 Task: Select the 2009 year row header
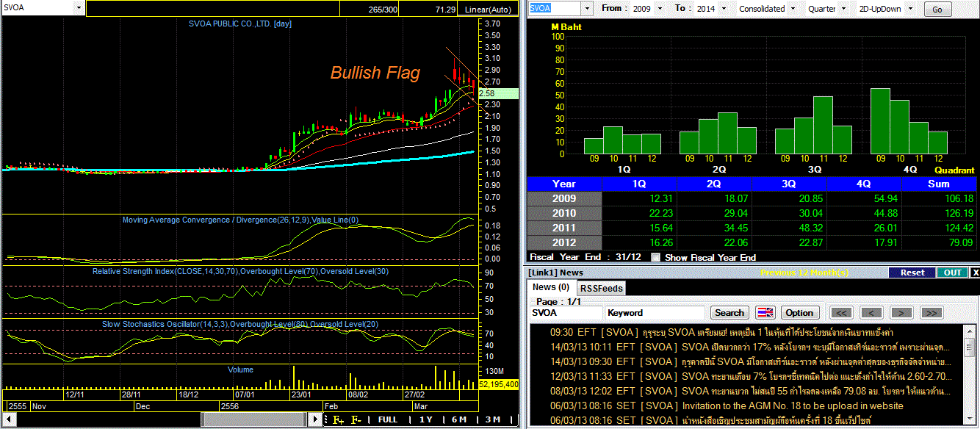(x=564, y=198)
